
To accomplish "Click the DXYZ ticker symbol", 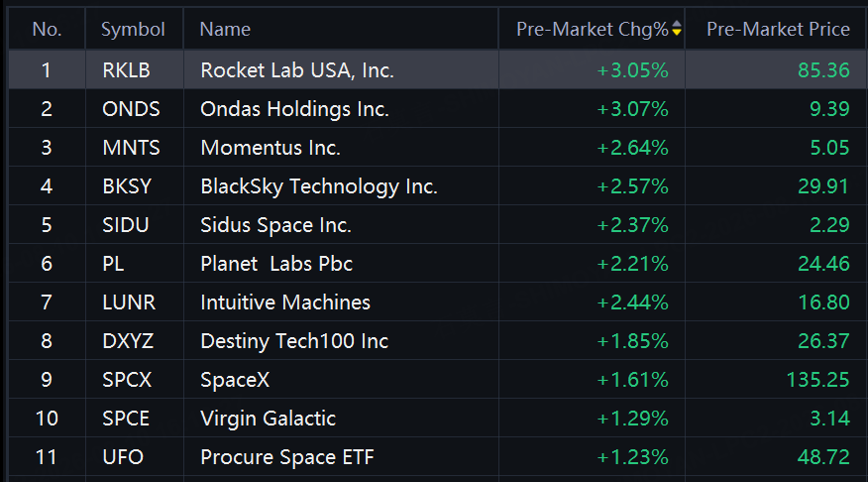I will pyautogui.click(x=128, y=341).
